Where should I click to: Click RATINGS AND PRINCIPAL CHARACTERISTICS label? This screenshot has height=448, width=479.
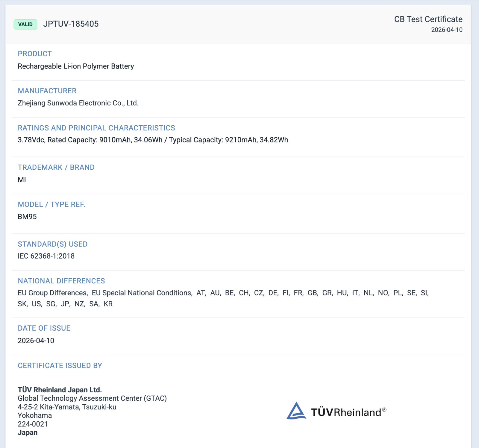[x=96, y=128]
